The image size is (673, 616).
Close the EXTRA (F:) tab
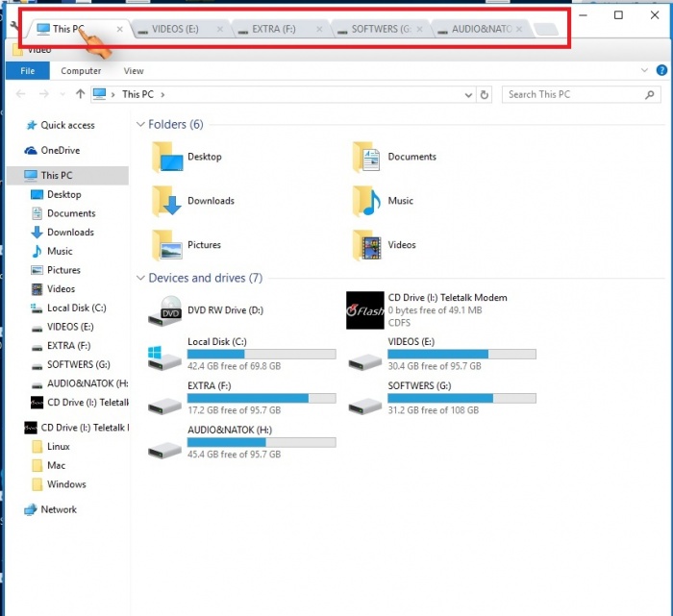(x=319, y=30)
